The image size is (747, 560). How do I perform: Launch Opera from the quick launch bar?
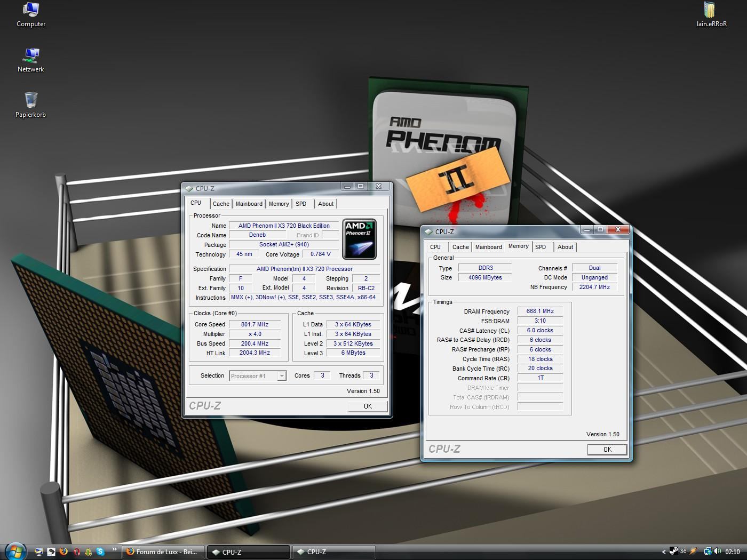[76, 552]
